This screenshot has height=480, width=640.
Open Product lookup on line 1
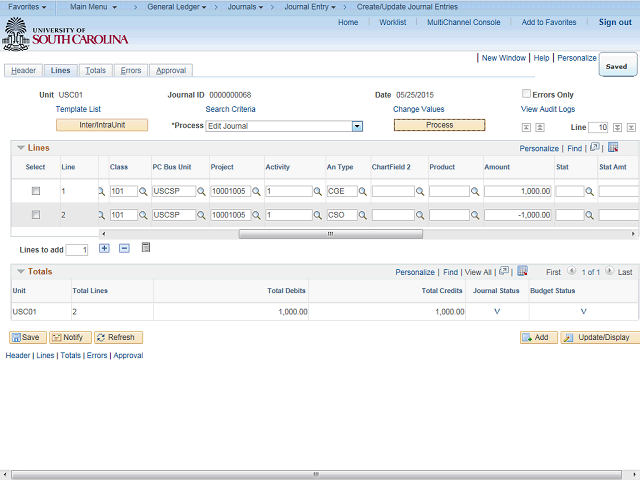[475, 191]
